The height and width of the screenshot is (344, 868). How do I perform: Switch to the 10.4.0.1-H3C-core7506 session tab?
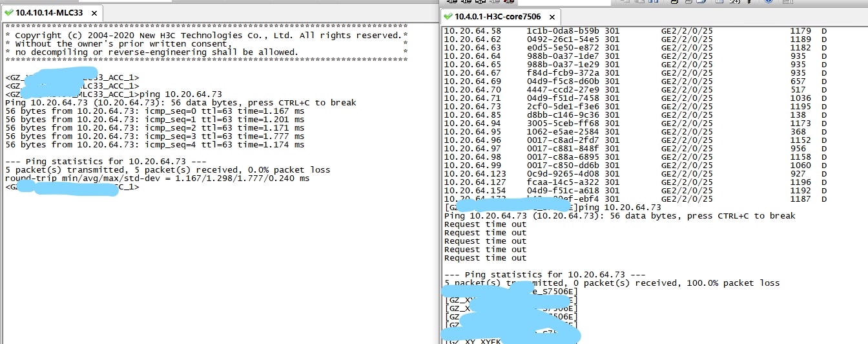501,16
